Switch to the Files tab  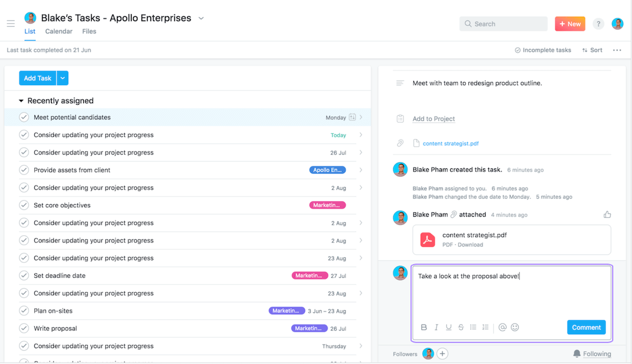coord(89,31)
